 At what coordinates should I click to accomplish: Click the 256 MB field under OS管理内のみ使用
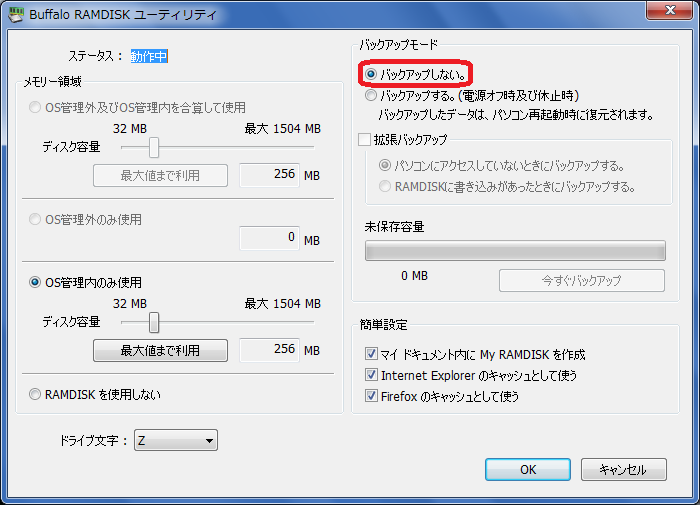(x=270, y=350)
